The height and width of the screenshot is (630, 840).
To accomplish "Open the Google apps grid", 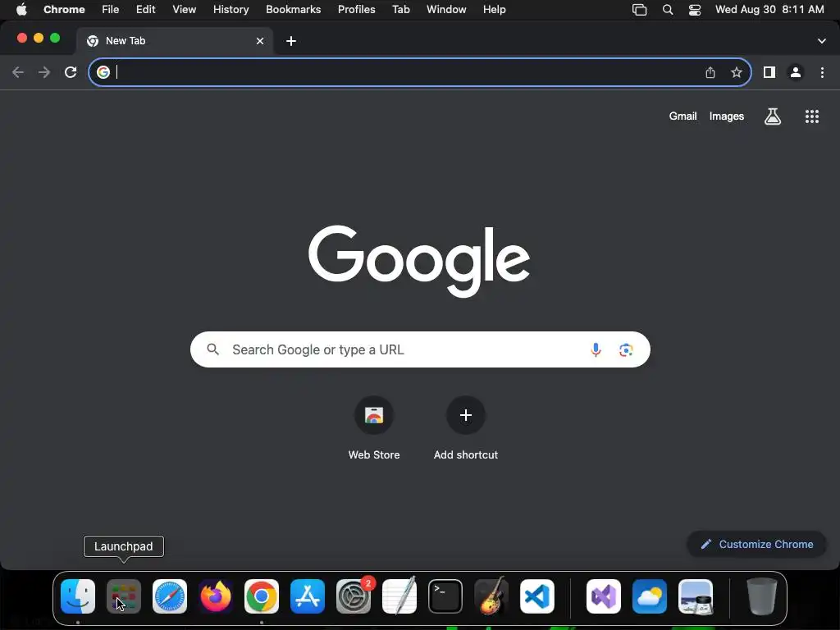I will pyautogui.click(x=812, y=116).
